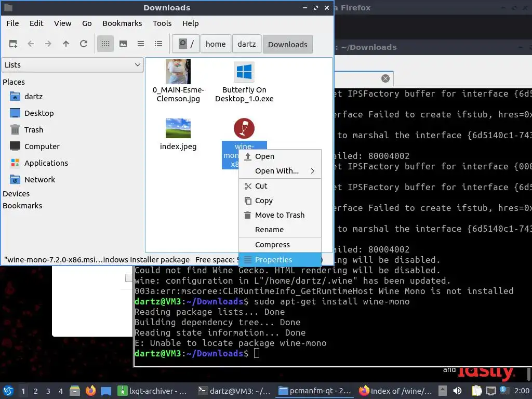The height and width of the screenshot is (399, 532).
Task: Click the terminal command prompt cursor
Action: pos(257,353)
